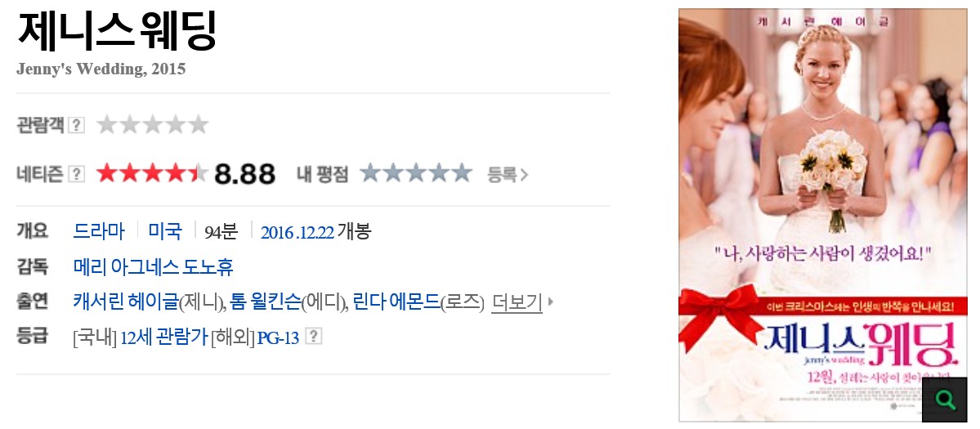The image size is (980, 429).
Task: Click the 12세 관람가 rating link
Action: coord(163,337)
